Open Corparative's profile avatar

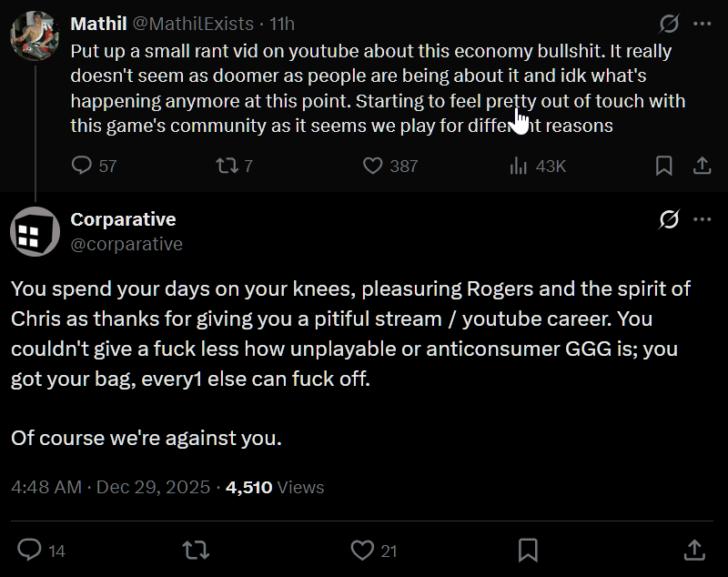(x=35, y=231)
